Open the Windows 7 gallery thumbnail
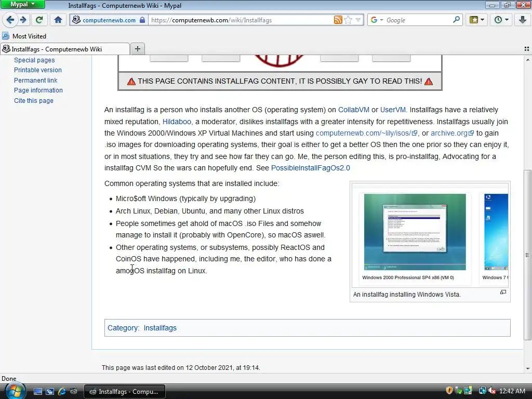Image resolution: width=532 pixels, height=399 pixels. tap(496, 232)
